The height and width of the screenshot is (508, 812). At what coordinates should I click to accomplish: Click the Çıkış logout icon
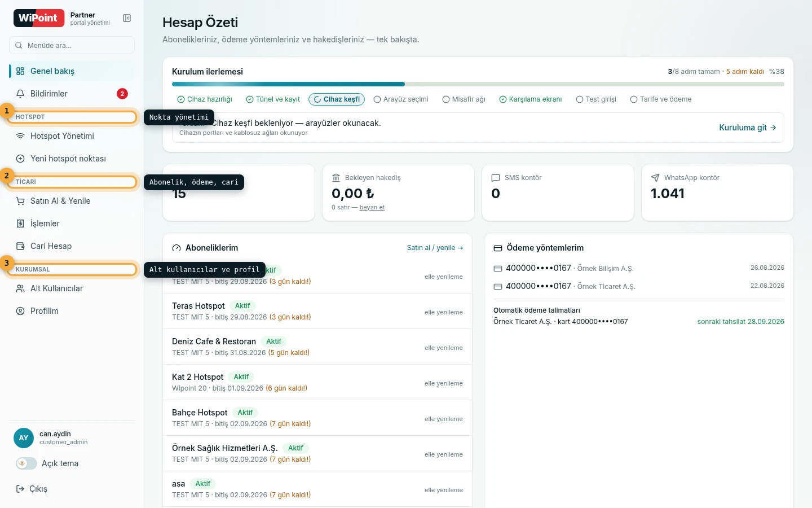click(x=20, y=489)
